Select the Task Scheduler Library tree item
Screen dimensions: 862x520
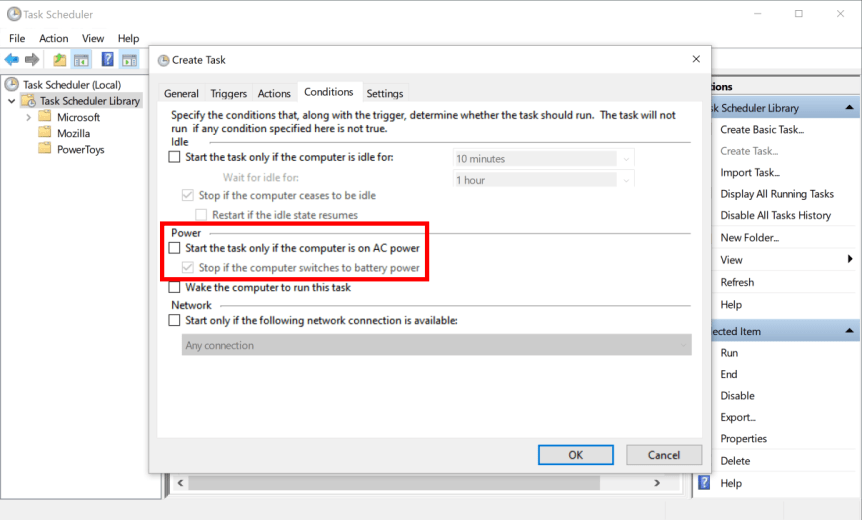tap(90, 101)
